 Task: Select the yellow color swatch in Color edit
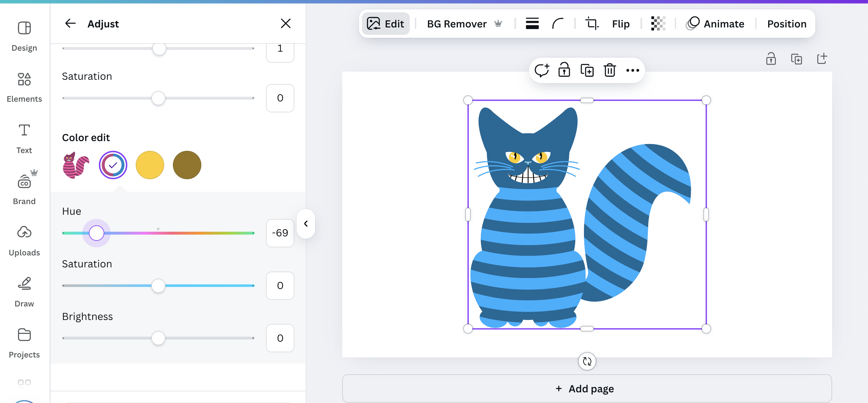150,165
